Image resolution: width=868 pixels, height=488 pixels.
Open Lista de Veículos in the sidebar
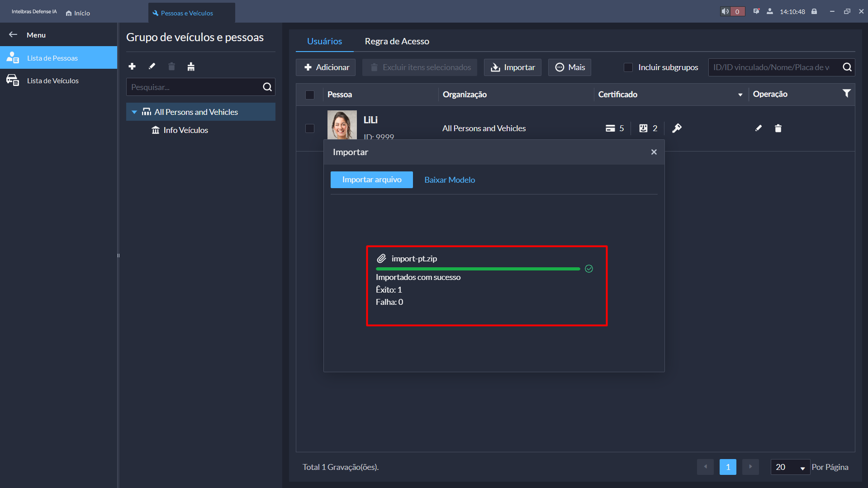(x=52, y=81)
